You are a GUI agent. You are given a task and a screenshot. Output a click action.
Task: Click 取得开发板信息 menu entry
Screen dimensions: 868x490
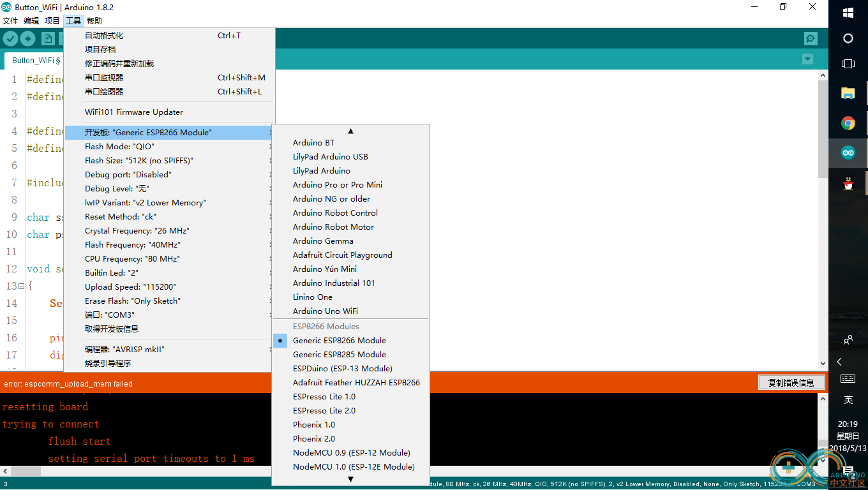pyautogui.click(x=170, y=329)
